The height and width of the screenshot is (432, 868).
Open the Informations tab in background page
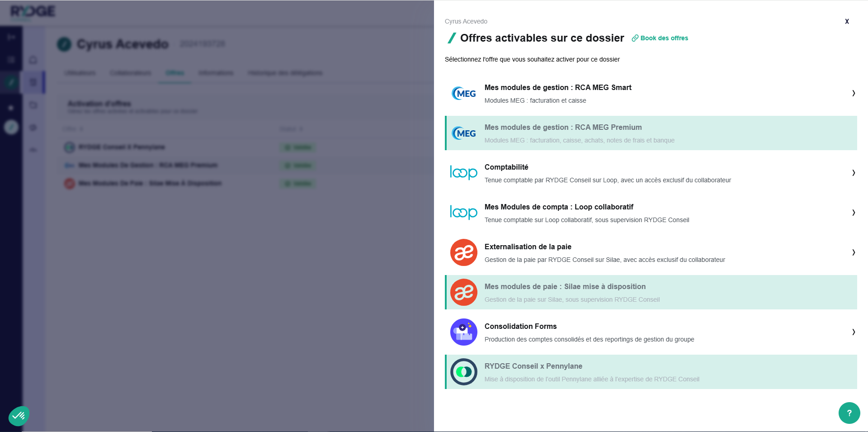click(x=216, y=73)
